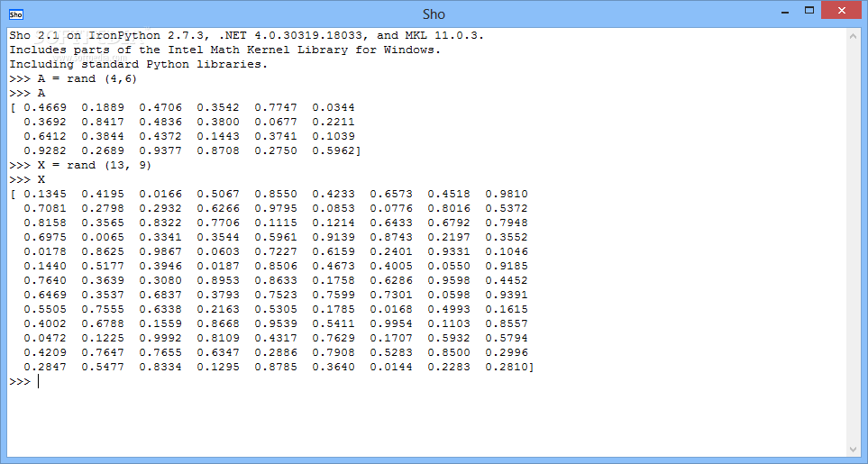Maximize the Sho window
868x464 pixels.
click(x=809, y=11)
